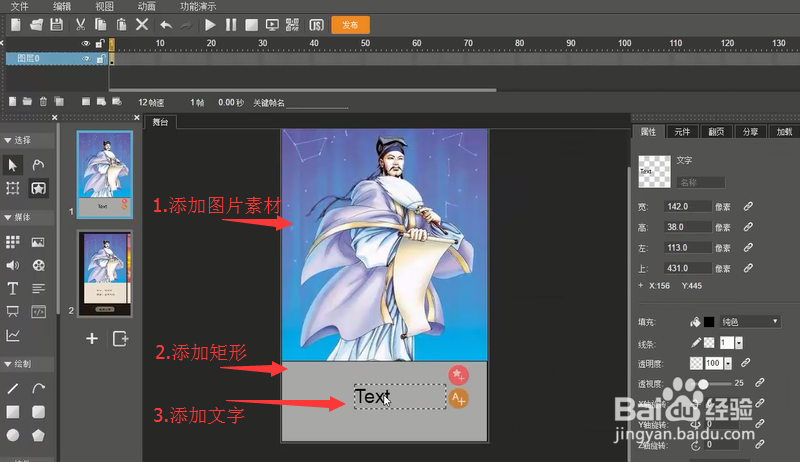Open the 纯色 fill type dropdown
Screen dimensions: 800x462
pyautogui.click(x=750, y=322)
